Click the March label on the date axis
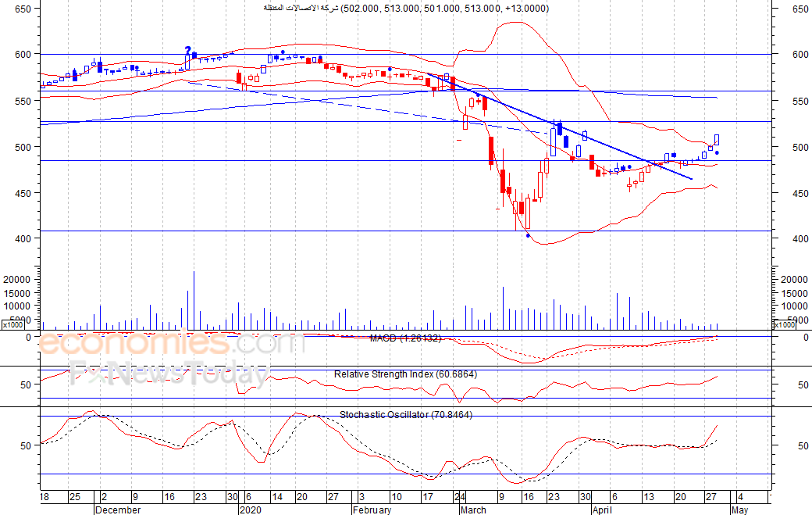Image resolution: width=812 pixels, height=515 pixels. click(x=473, y=510)
